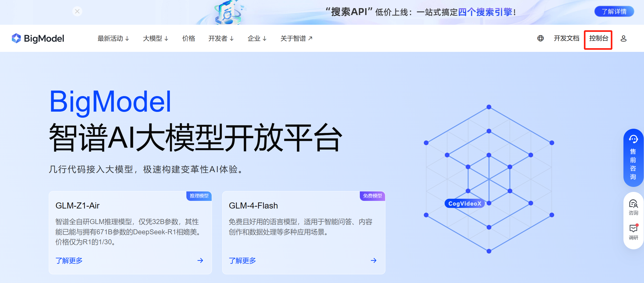Click the arrow on GLM-Z1-Air card
The height and width of the screenshot is (283, 644).
coord(200,261)
